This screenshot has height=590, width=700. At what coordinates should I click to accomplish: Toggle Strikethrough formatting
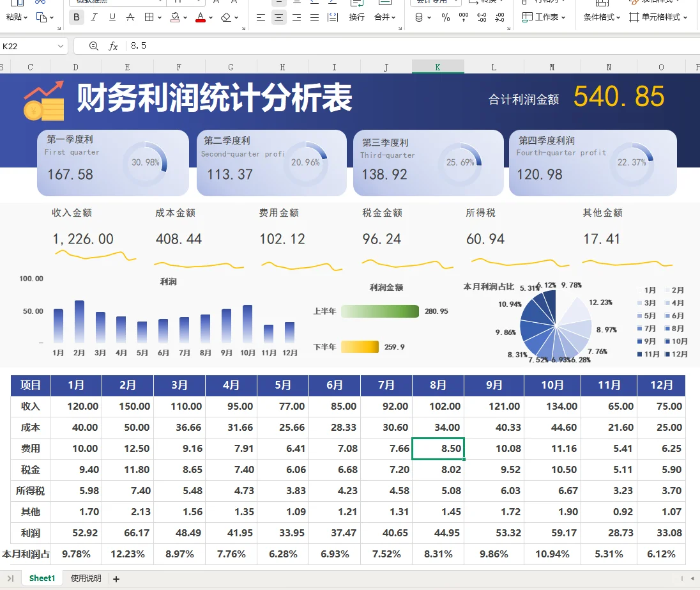click(x=130, y=17)
